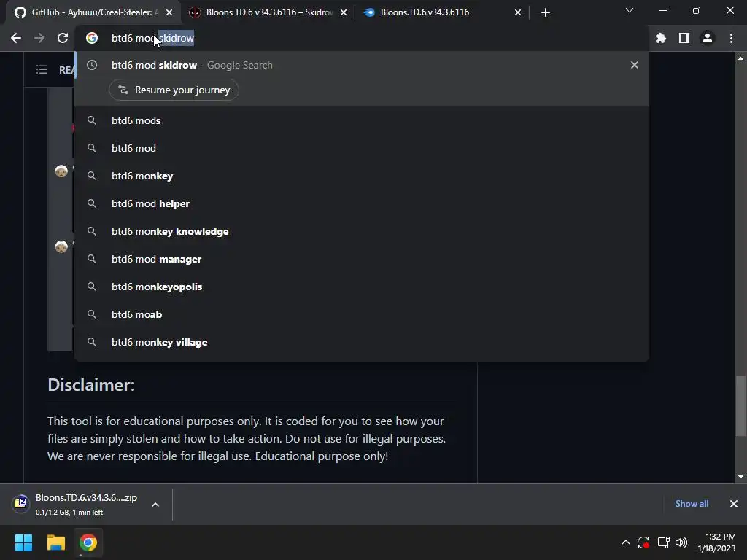Toggle the browser side panel icon
Image resolution: width=747 pixels, height=560 pixels.
(684, 38)
